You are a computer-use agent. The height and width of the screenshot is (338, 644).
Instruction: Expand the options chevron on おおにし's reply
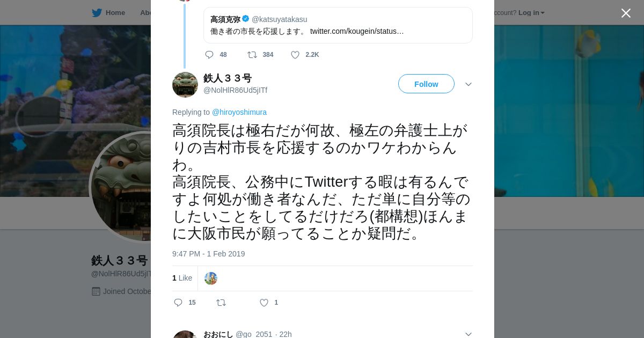pyautogui.click(x=468, y=334)
